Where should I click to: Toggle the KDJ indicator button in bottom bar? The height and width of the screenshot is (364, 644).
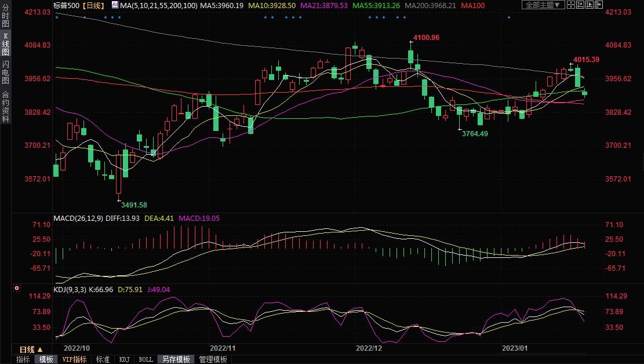(124, 359)
